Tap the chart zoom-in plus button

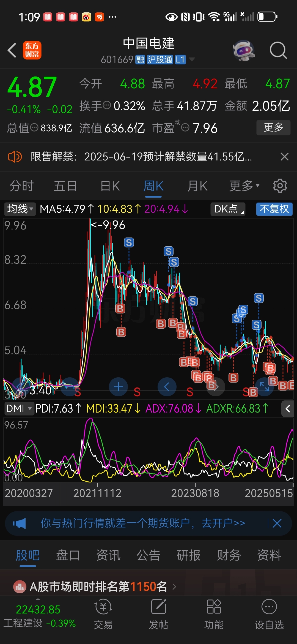click(118, 387)
